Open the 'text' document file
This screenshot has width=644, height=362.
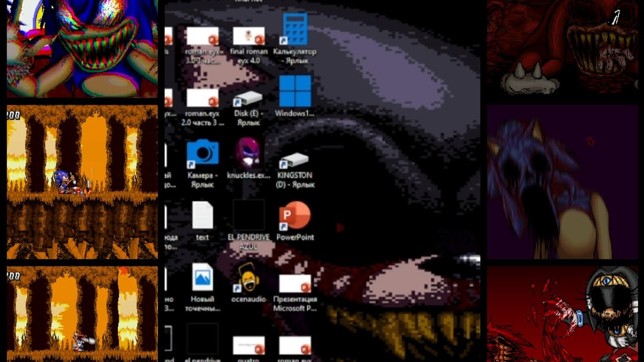click(x=202, y=221)
